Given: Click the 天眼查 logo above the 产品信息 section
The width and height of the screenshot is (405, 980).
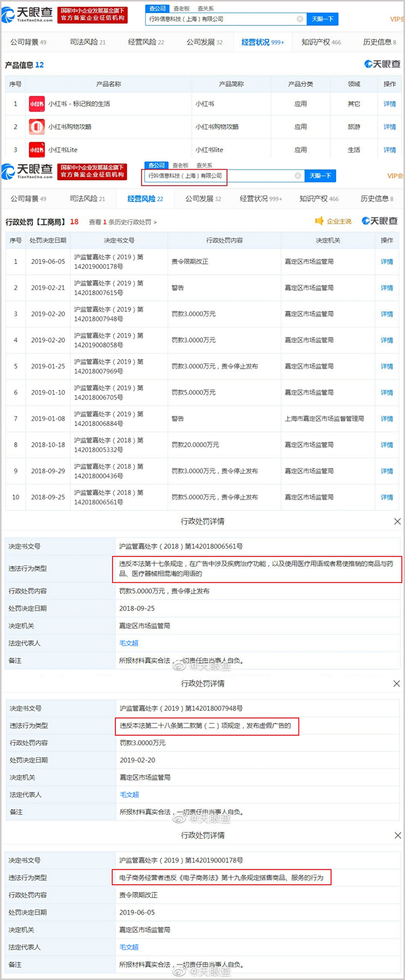Looking at the screenshot, I should tap(383, 64).
